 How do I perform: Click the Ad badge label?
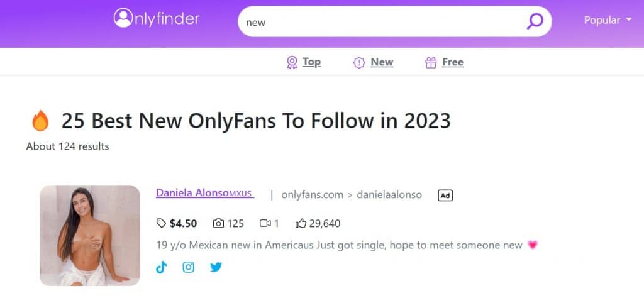[x=445, y=196]
